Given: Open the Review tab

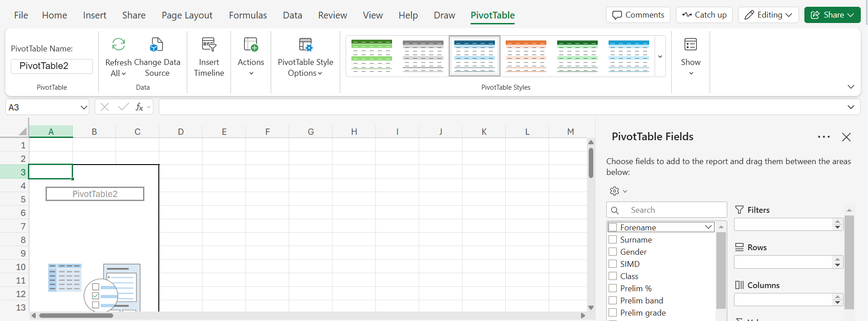Looking at the screenshot, I should tap(332, 15).
